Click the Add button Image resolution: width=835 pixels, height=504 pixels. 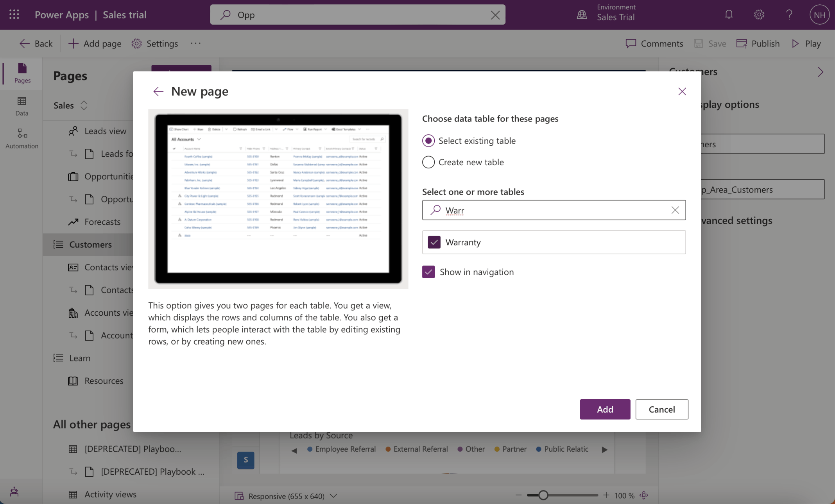605,409
